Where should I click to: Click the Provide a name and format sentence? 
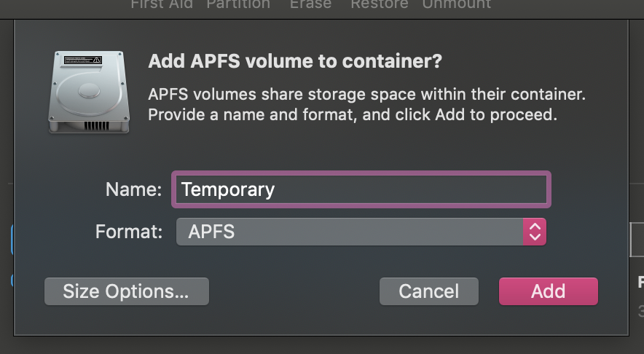[x=353, y=114]
